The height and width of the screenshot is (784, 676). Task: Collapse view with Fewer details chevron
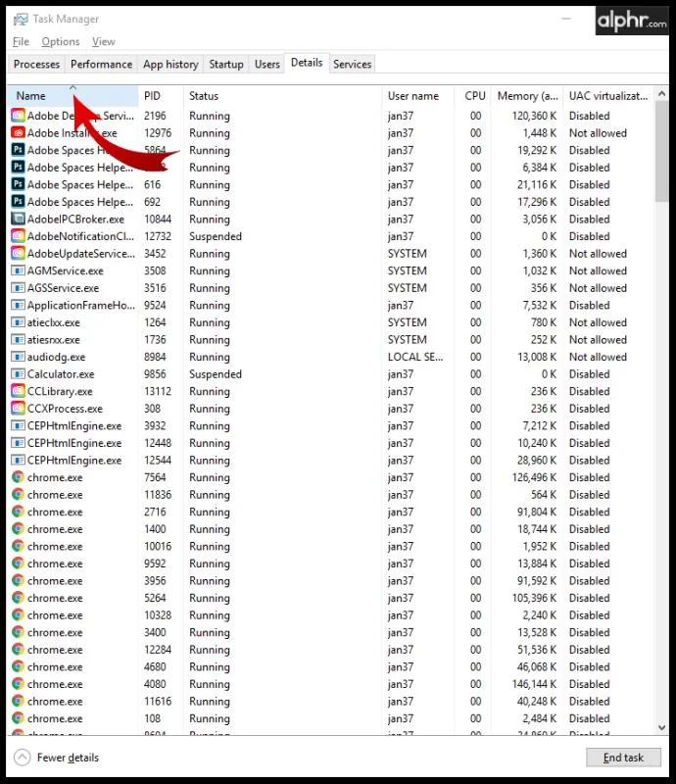click(22, 758)
